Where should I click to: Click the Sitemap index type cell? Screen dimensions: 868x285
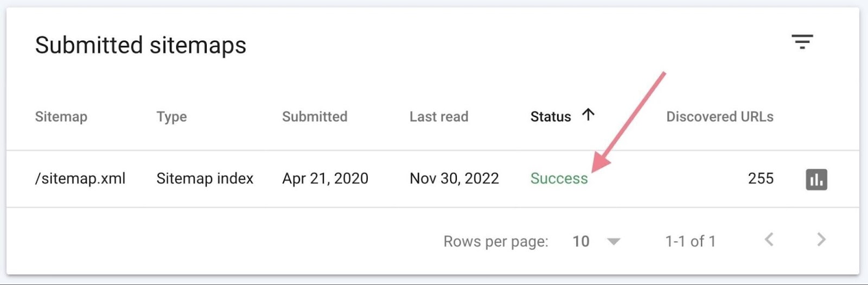(x=205, y=179)
